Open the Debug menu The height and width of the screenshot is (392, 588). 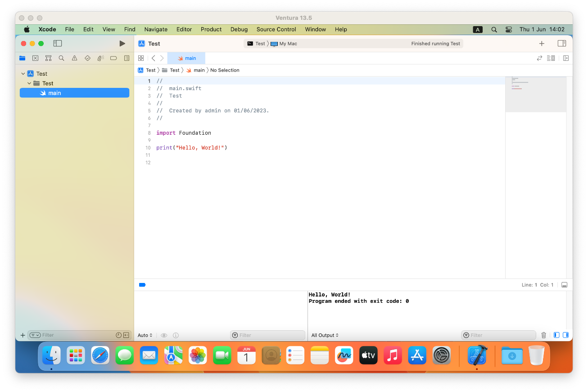click(239, 29)
